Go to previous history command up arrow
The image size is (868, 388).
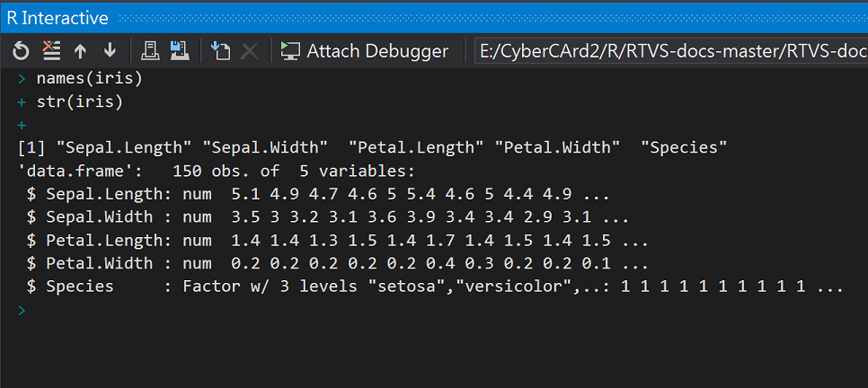(x=80, y=51)
